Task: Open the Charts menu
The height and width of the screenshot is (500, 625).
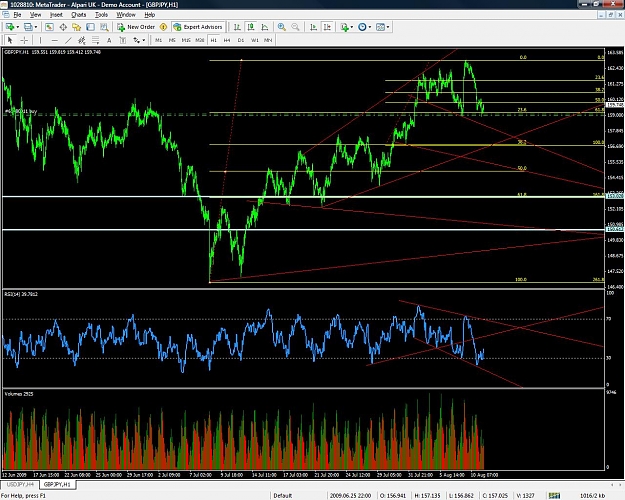Action: coord(79,15)
